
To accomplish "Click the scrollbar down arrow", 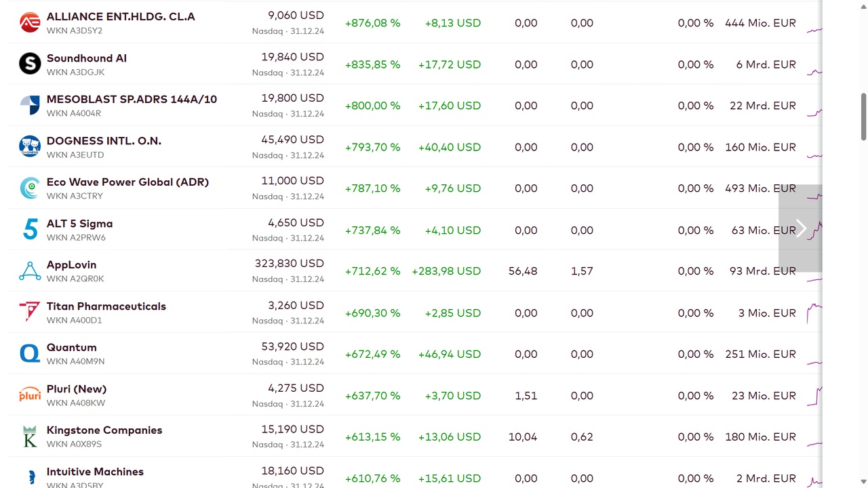I will pos(863,482).
